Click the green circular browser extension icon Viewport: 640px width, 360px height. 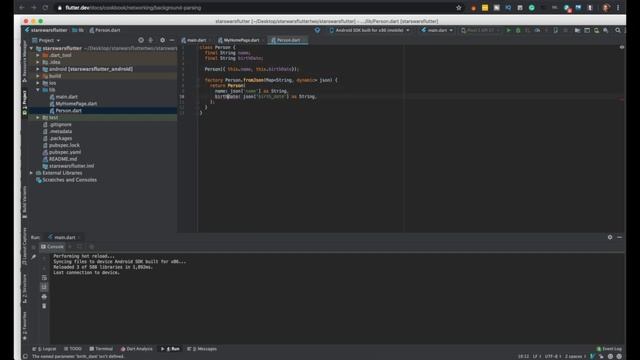(x=531, y=8)
